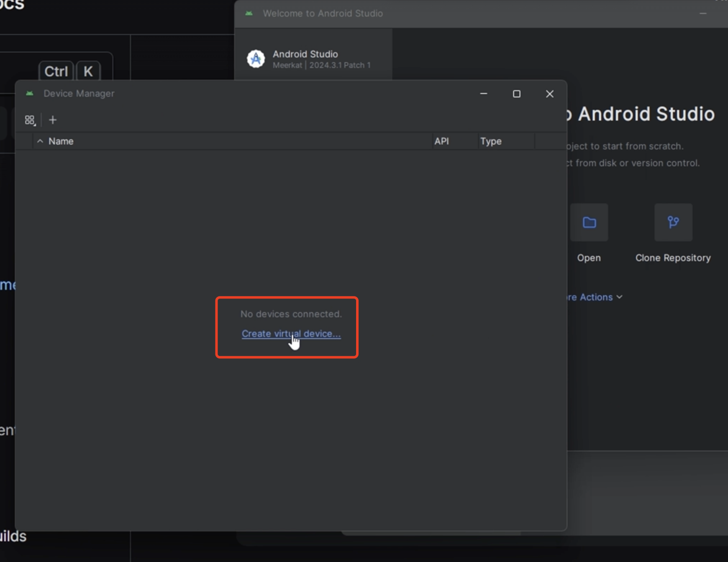This screenshot has width=728, height=562.
Task: Click the "No devices connected." text
Action: pyautogui.click(x=291, y=314)
